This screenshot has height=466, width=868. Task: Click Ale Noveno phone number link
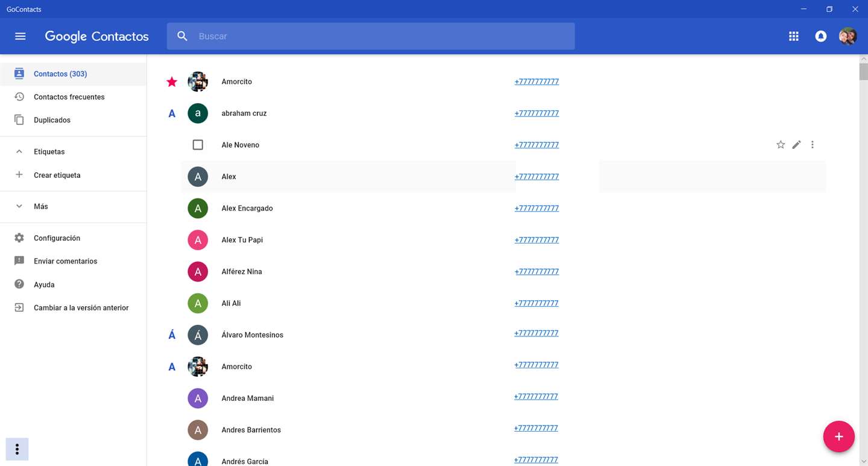click(536, 145)
